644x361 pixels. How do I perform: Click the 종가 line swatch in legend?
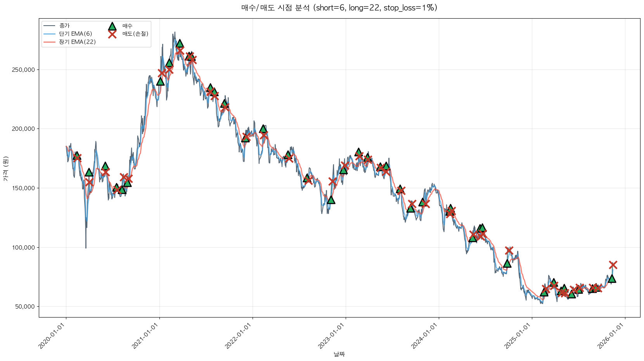tap(50, 26)
